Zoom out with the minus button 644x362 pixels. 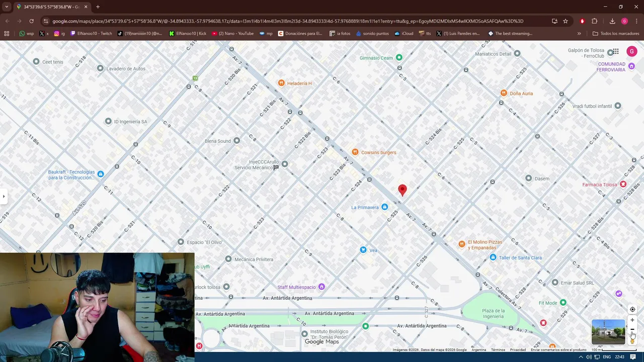[x=632, y=329]
